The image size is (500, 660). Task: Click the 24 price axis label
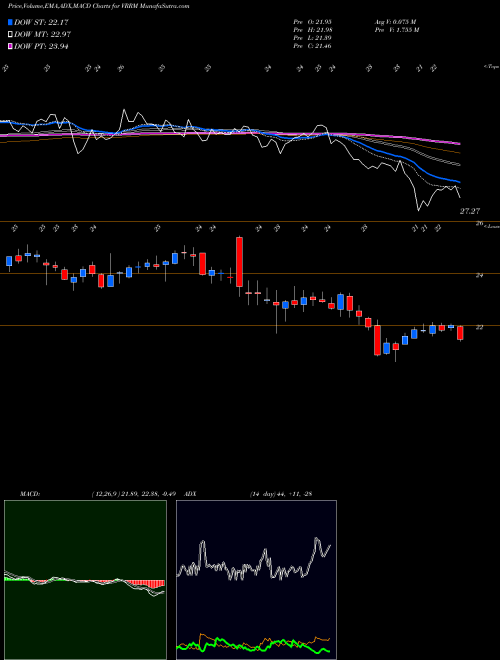tap(479, 275)
